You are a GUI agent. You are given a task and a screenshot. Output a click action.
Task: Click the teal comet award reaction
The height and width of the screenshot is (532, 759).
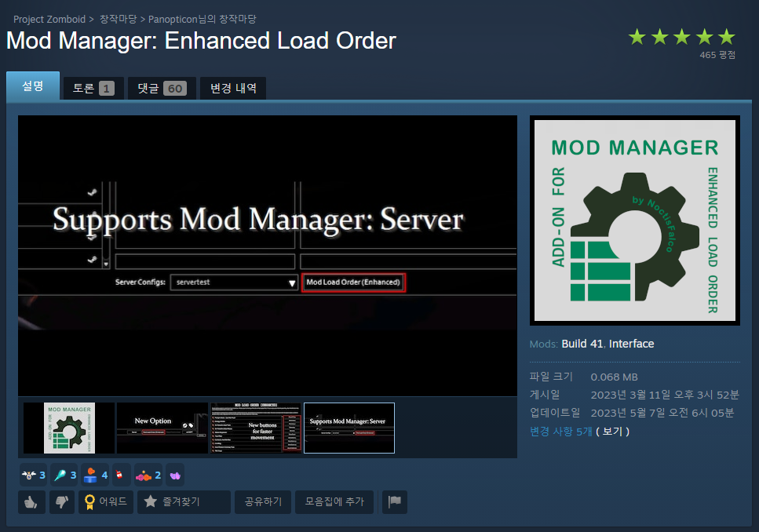point(65,476)
